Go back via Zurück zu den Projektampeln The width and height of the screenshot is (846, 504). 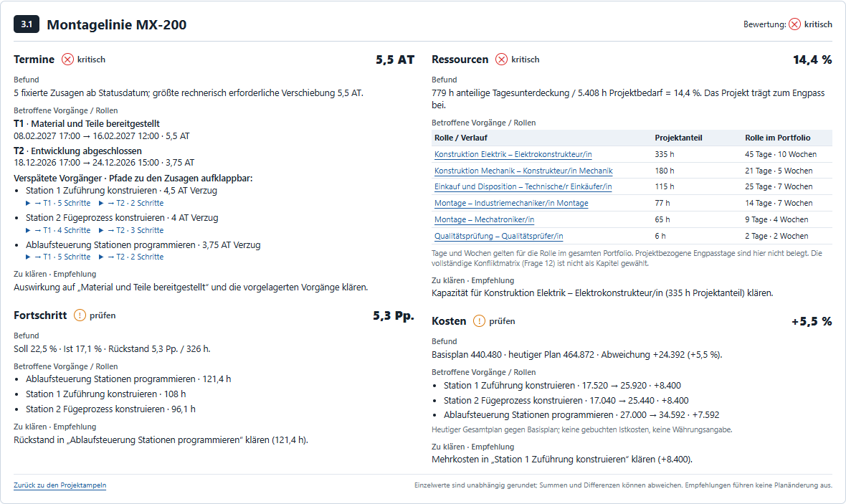pos(60,485)
